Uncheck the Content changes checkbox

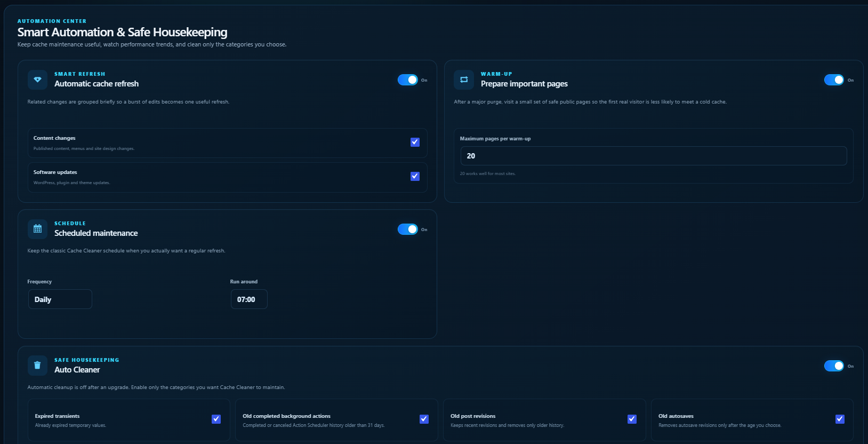tap(415, 142)
